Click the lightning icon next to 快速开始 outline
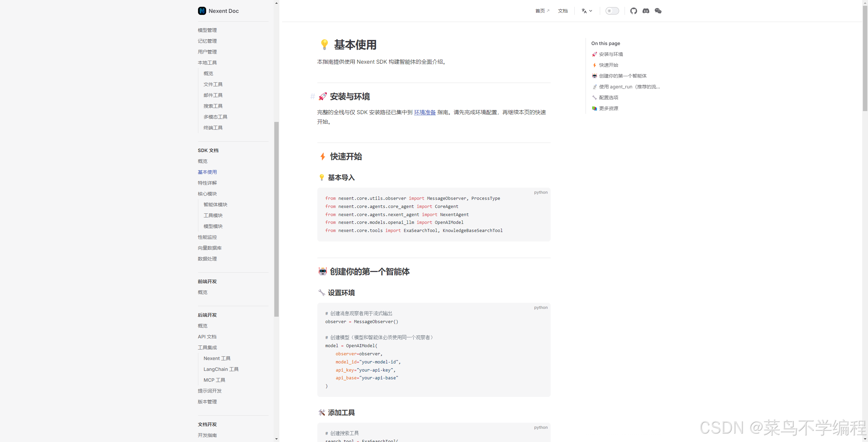 tap(594, 65)
